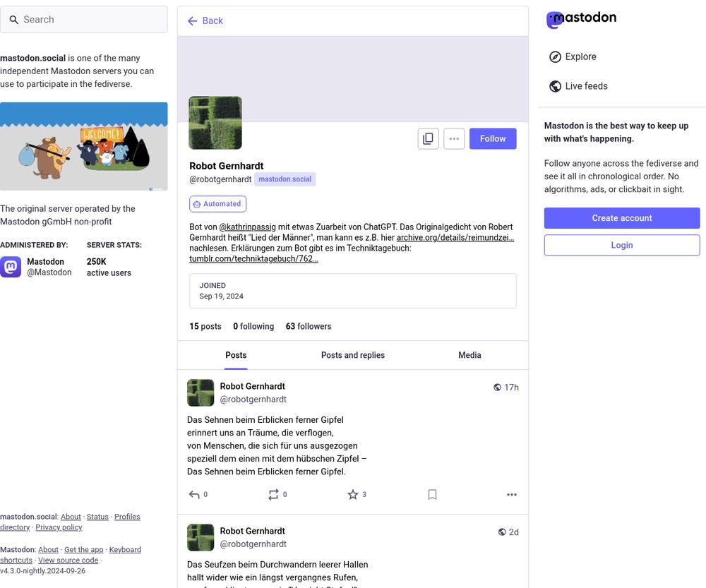Open the Status footer link
Viewport: 706px width, 588px height.
pos(97,517)
